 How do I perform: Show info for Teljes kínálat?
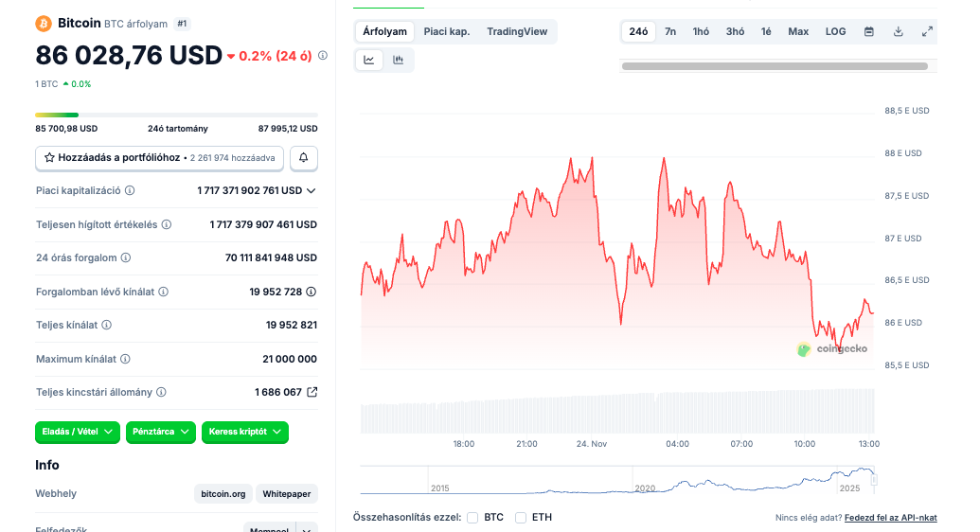point(107,325)
